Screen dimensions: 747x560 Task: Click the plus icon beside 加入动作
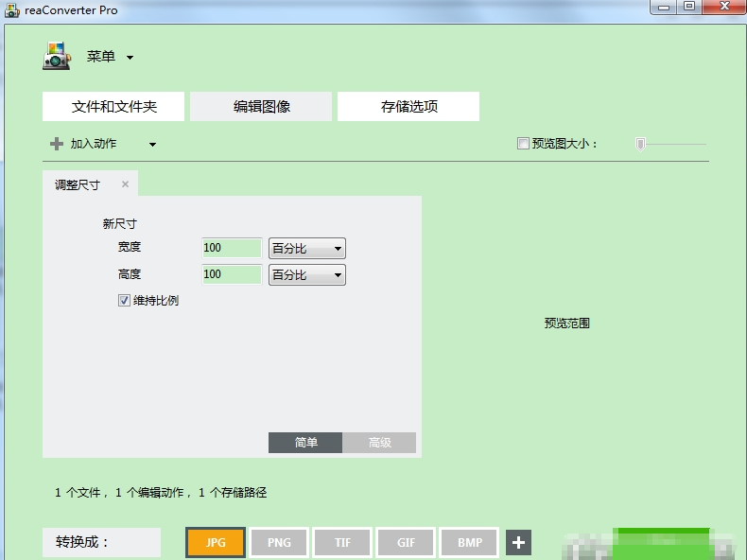click(x=57, y=144)
